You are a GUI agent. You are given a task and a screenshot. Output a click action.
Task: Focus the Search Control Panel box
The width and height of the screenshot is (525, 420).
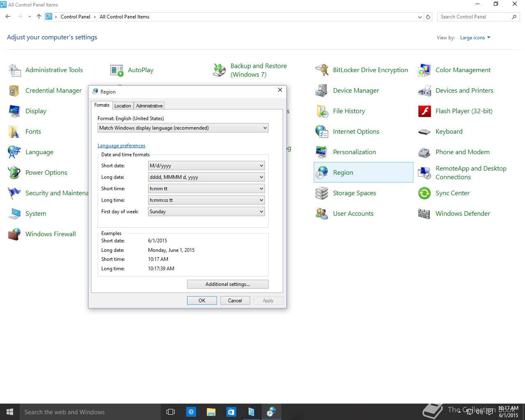[x=478, y=17]
